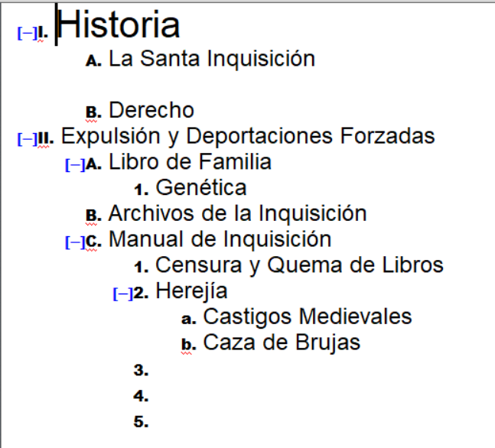Select Censura y Quema de Libros

pyautogui.click(x=299, y=265)
